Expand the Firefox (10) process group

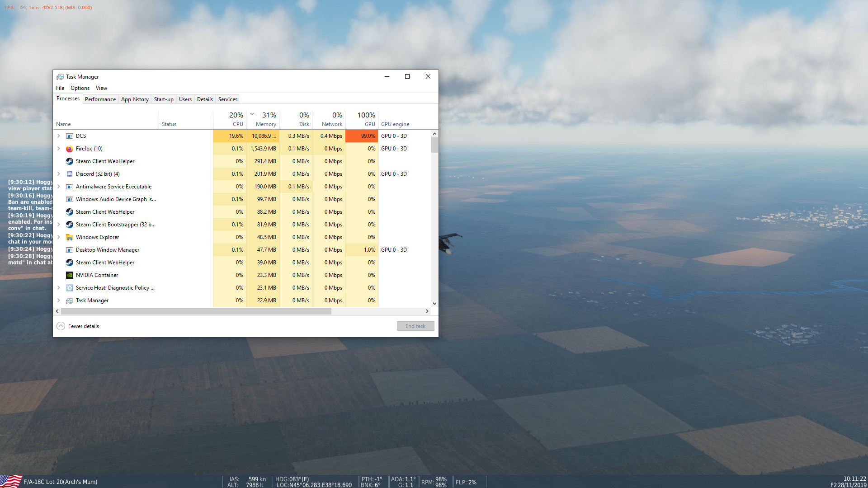pos(58,149)
